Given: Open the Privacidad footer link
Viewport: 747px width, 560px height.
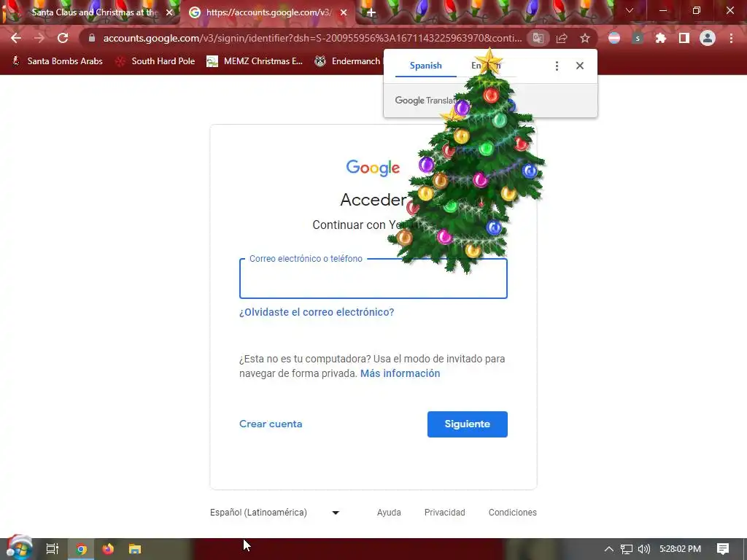Looking at the screenshot, I should pos(444,513).
